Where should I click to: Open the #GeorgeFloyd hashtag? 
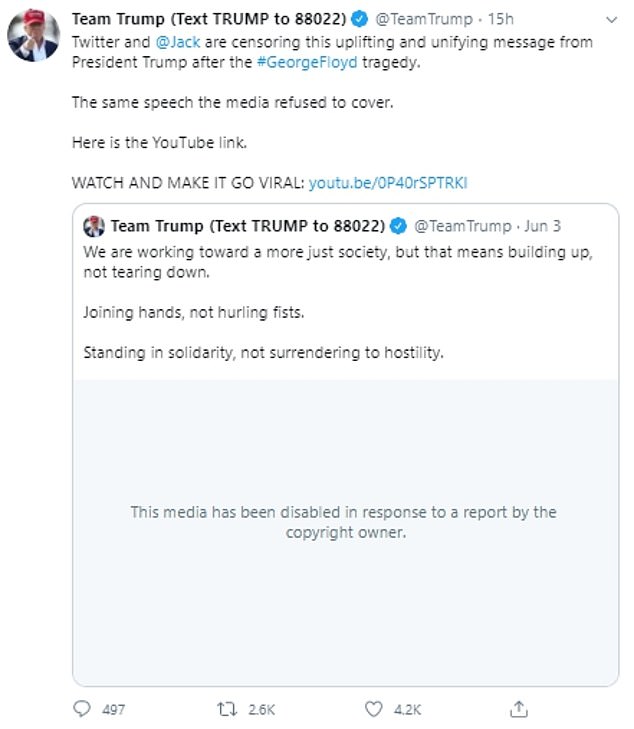[307, 62]
